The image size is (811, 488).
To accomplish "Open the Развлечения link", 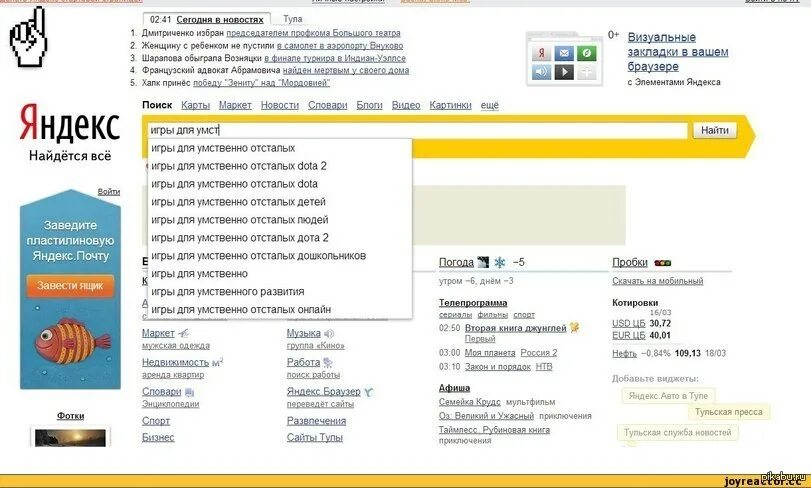I will point(317,421).
